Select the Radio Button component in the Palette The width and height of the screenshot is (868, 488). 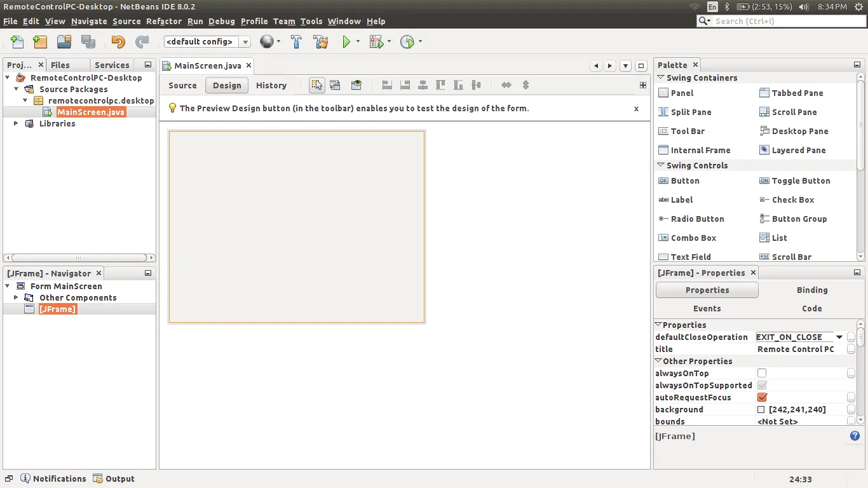point(691,219)
